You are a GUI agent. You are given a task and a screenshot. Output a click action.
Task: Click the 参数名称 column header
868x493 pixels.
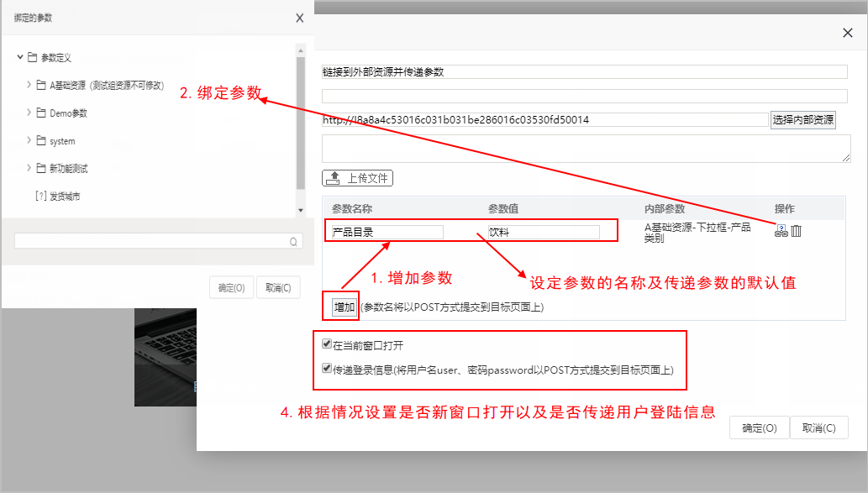[352, 208]
